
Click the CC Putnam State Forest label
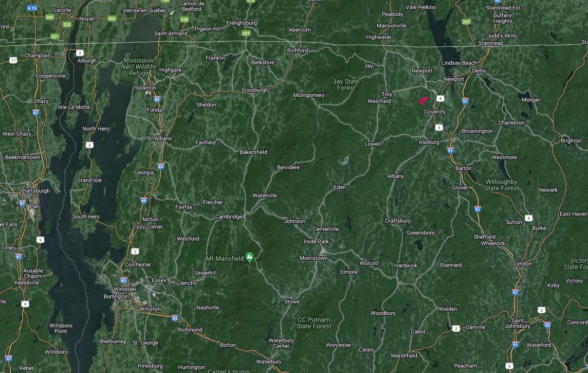tap(314, 323)
